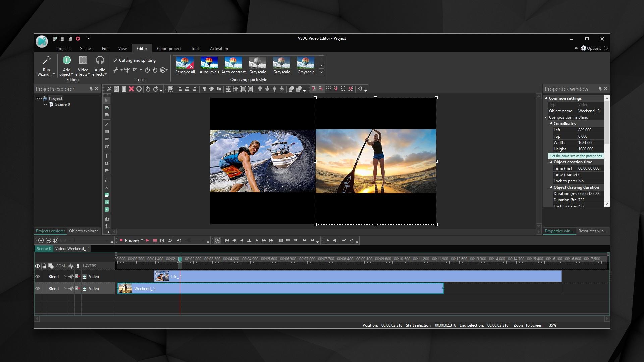The height and width of the screenshot is (362, 644).
Task: Toggle visibility of Weekend_2 layer
Action: [38, 288]
